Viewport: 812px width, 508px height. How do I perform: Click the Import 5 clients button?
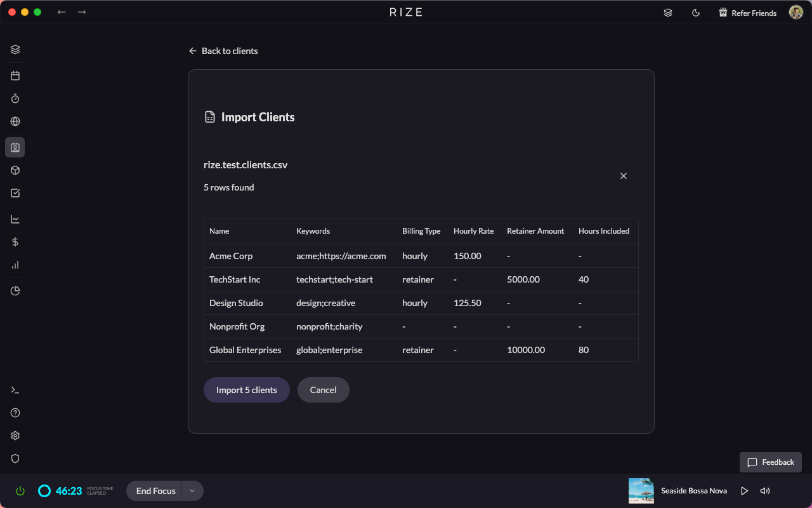pos(246,389)
